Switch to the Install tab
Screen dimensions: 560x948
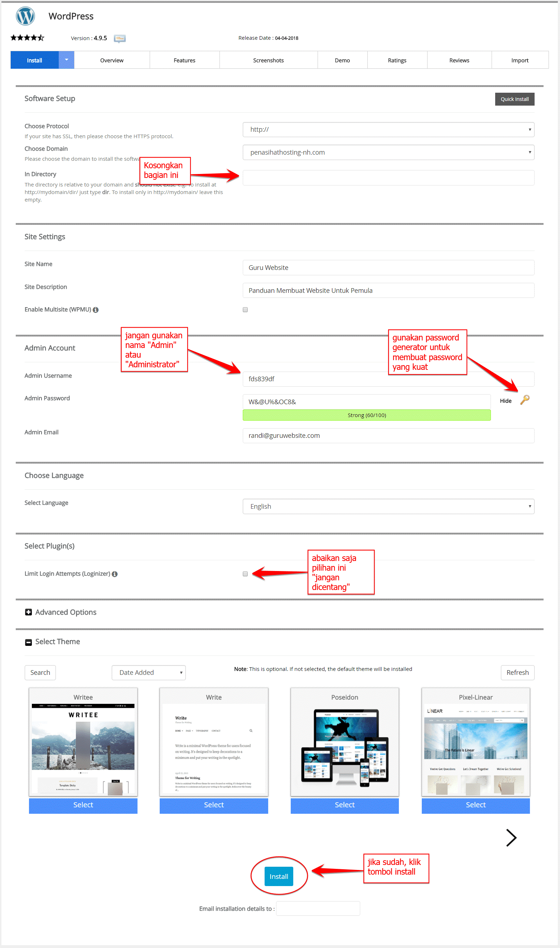pyautogui.click(x=34, y=60)
